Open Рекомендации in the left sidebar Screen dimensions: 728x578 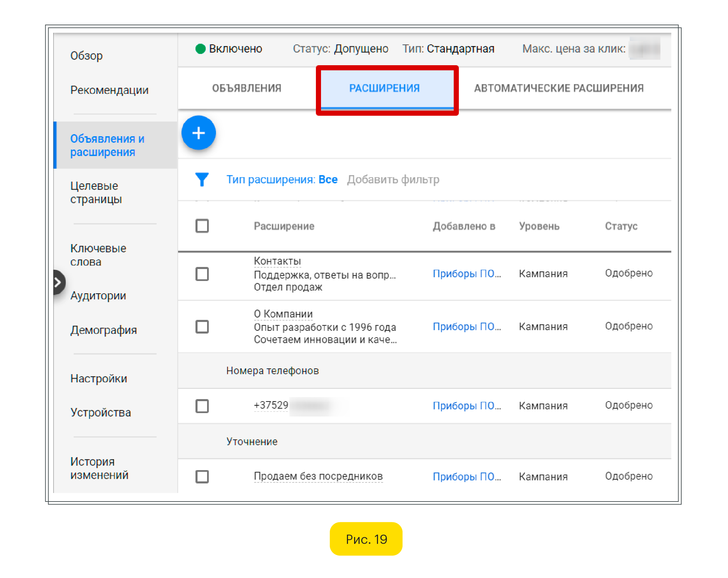109,90
